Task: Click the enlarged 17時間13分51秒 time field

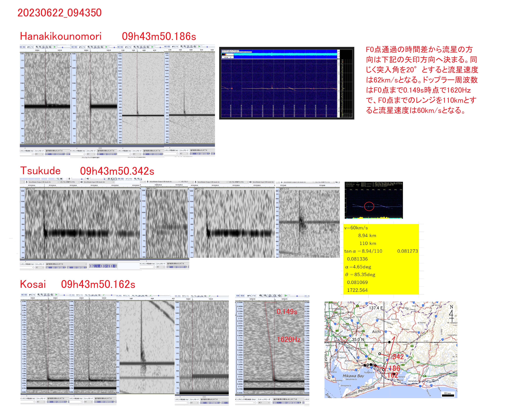Action: click(103, 266)
